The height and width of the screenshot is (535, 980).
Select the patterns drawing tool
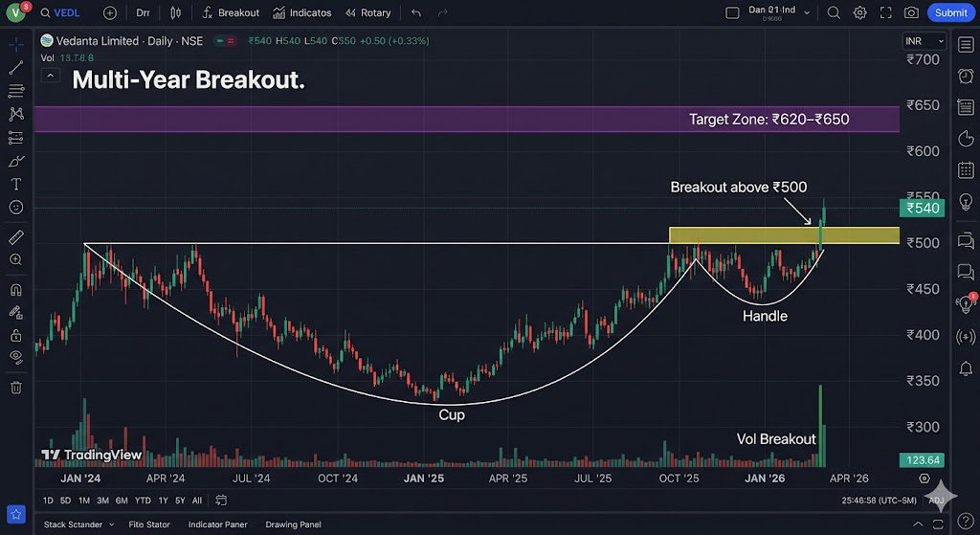click(x=16, y=114)
